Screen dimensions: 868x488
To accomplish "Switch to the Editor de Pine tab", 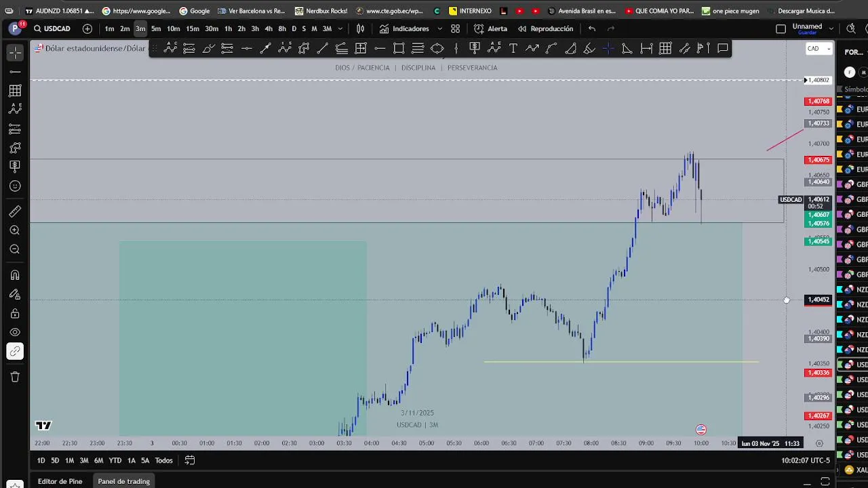I will click(60, 481).
